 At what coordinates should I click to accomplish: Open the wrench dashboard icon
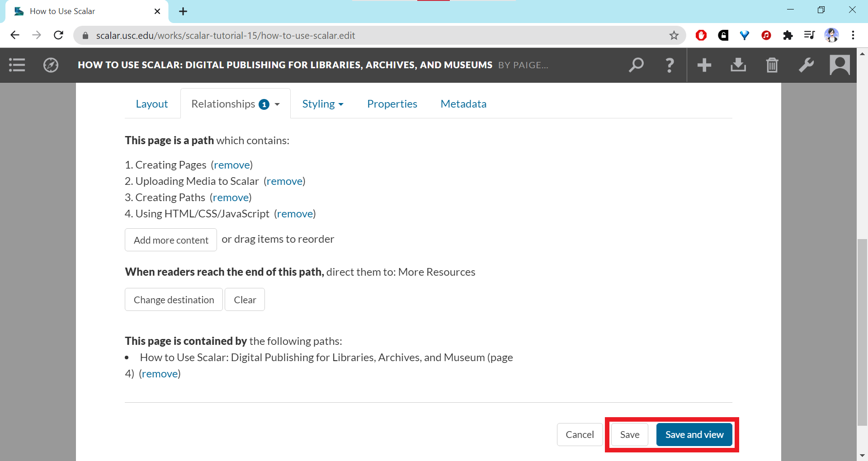tap(806, 65)
